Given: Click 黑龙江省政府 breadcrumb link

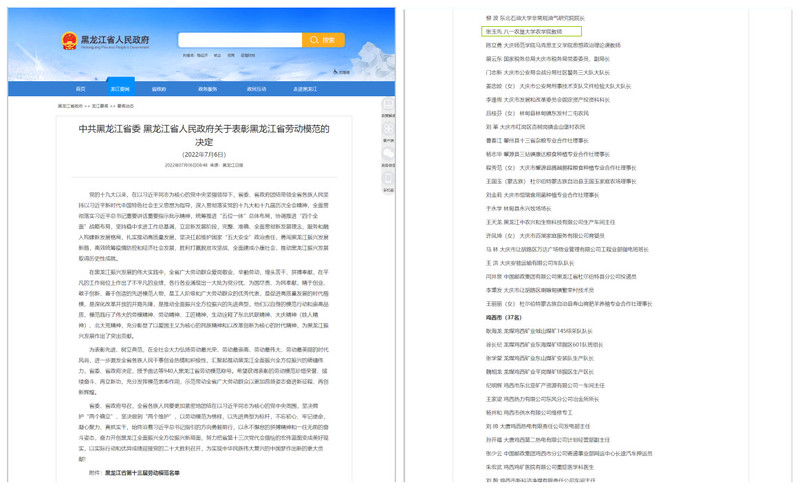Looking at the screenshot, I should pyautogui.click(x=70, y=106).
